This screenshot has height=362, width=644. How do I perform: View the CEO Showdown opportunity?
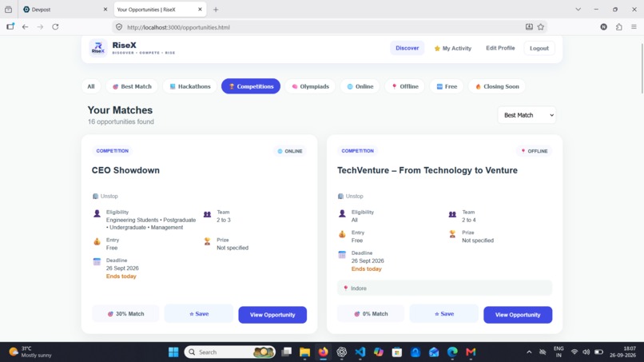(x=272, y=315)
